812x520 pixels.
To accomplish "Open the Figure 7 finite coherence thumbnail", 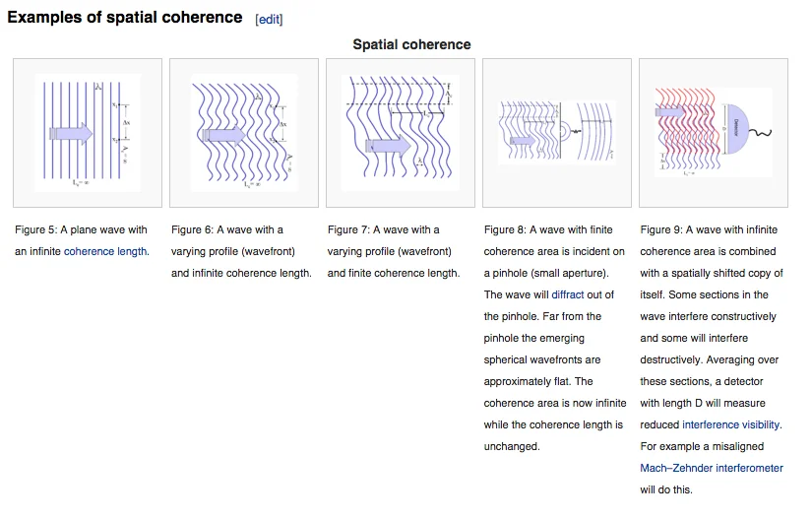I will coord(401,133).
